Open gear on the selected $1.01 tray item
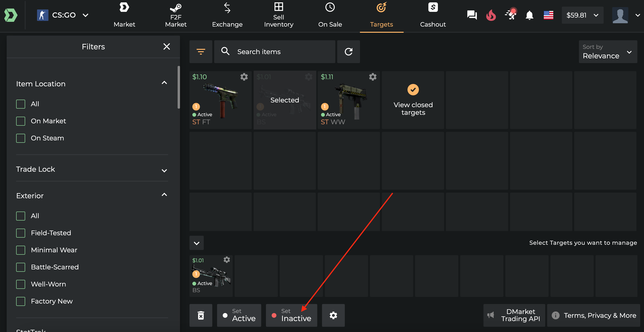The width and height of the screenshot is (644, 332). coord(227,260)
